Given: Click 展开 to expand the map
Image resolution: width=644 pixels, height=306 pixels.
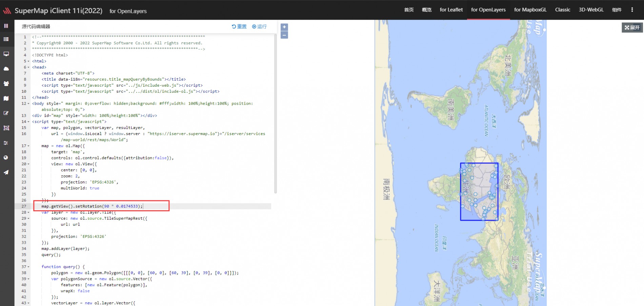Looking at the screenshot, I should pyautogui.click(x=632, y=27).
